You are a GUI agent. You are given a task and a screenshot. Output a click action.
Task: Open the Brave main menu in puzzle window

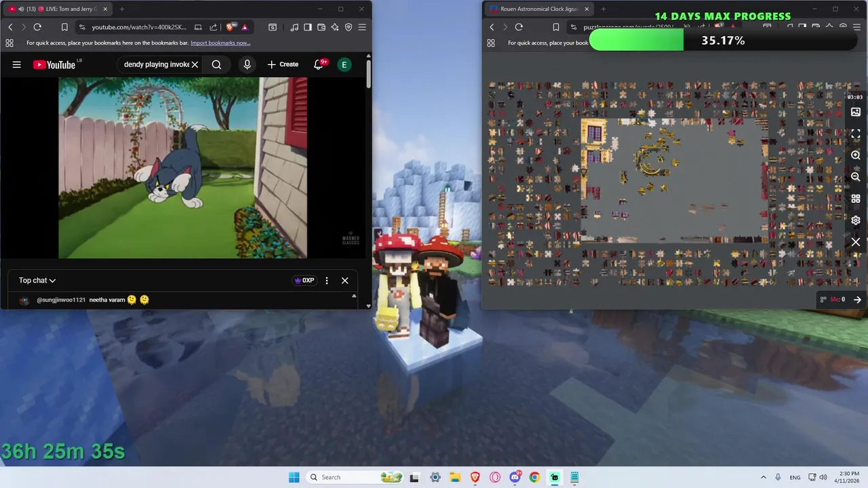(857, 27)
